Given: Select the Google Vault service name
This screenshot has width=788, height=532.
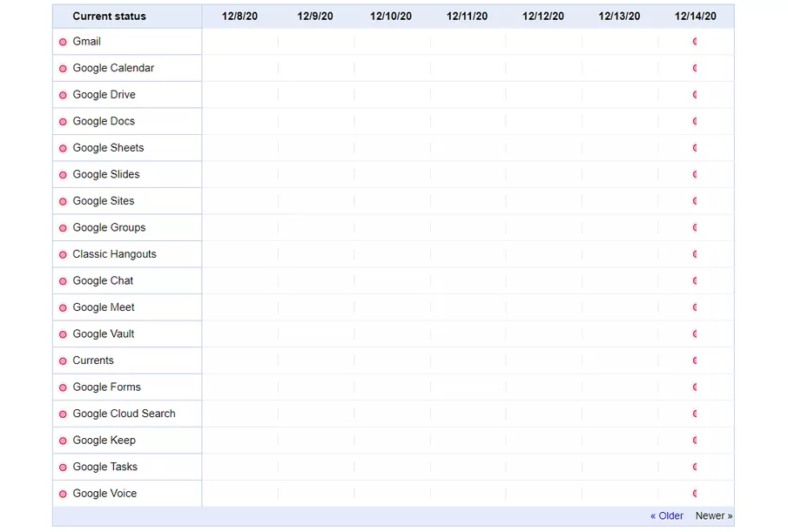Looking at the screenshot, I should [103, 334].
